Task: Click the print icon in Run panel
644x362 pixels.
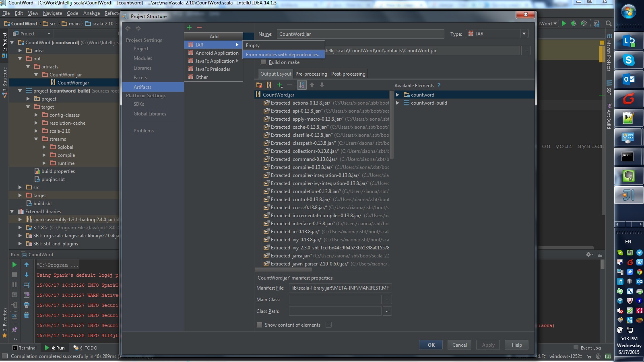Action: [27, 305]
